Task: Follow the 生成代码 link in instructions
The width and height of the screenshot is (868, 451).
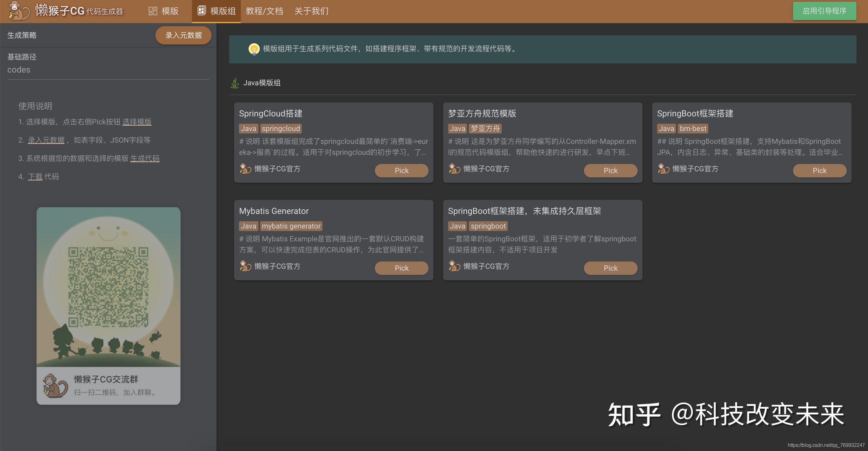Action: [144, 158]
